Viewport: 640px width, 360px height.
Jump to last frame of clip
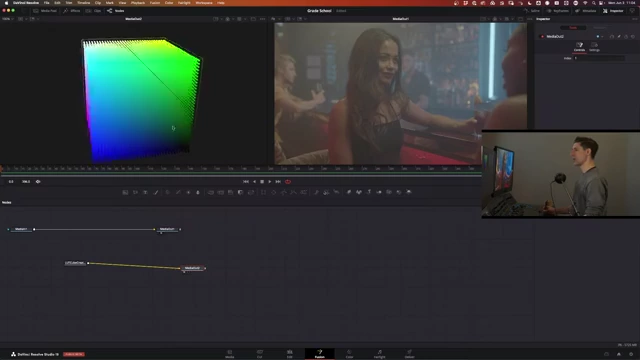(278, 182)
